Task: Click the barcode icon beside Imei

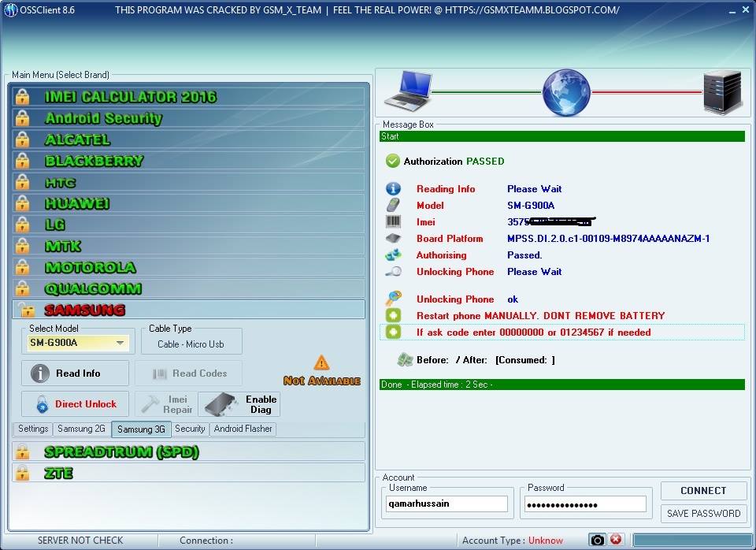Action: point(393,222)
